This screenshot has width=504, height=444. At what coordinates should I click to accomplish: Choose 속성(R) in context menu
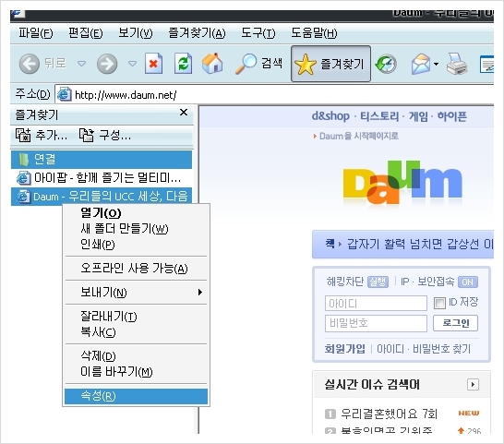click(137, 396)
